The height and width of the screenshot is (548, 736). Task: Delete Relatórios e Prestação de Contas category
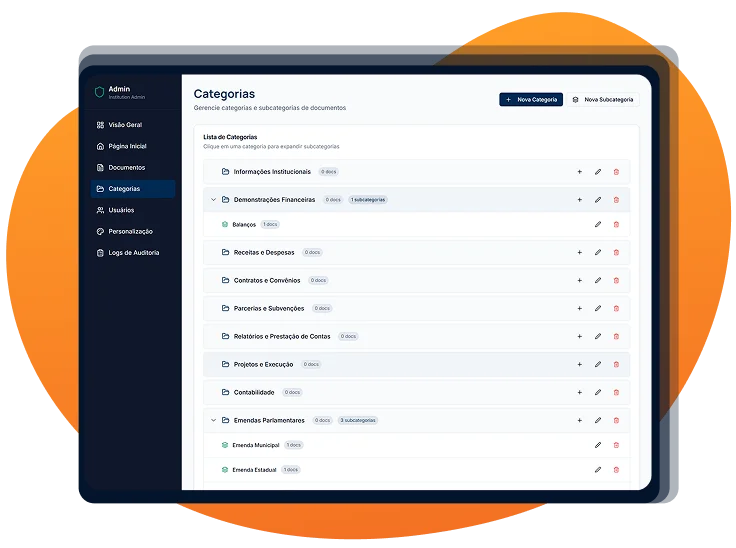pos(616,336)
